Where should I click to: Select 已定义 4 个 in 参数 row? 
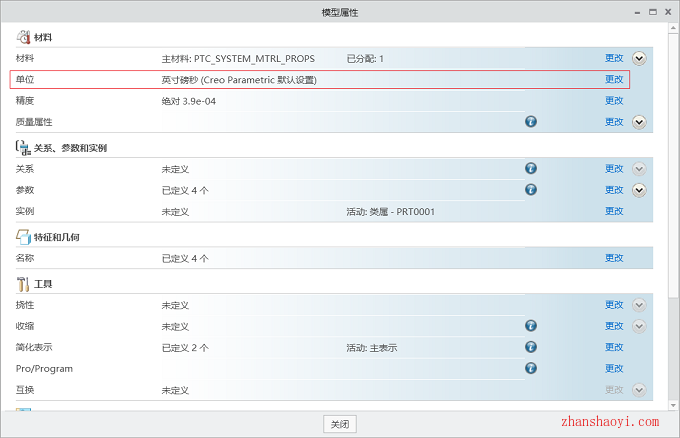185,190
